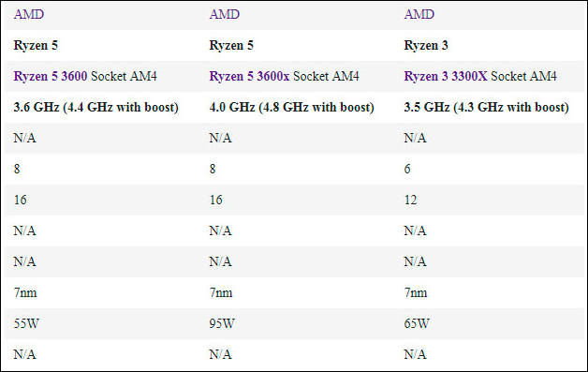This screenshot has height=372, width=588.
Task: Open the Ryzen 5 3600x link
Action: pos(249,76)
